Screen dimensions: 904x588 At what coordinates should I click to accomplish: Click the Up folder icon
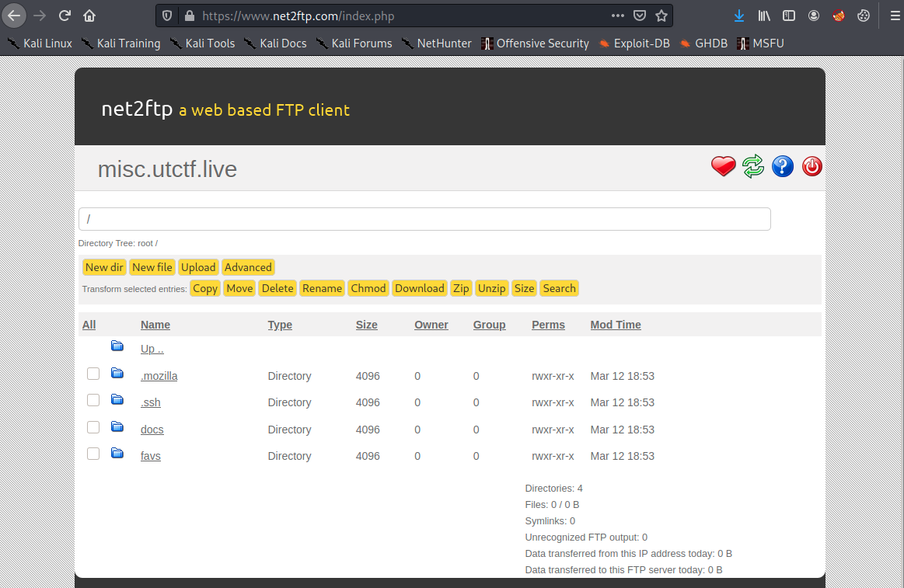click(x=117, y=346)
